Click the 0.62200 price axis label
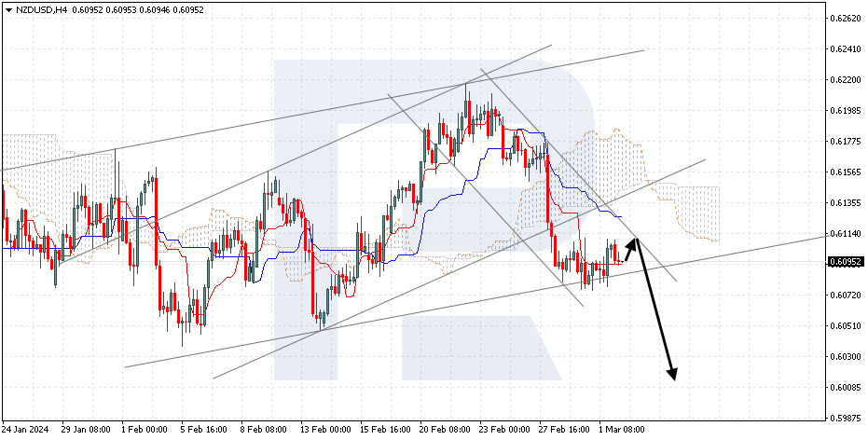The height and width of the screenshot is (440, 868). click(x=844, y=79)
